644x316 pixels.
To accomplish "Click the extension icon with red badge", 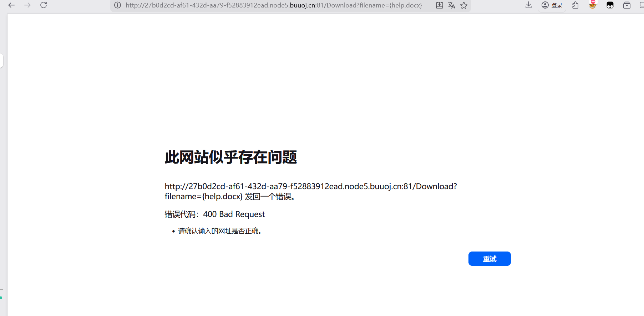I will pyautogui.click(x=593, y=5).
